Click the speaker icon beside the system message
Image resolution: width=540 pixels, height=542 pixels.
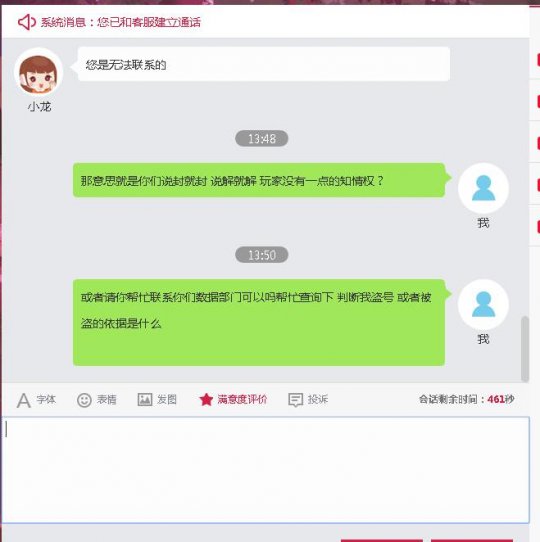27,22
